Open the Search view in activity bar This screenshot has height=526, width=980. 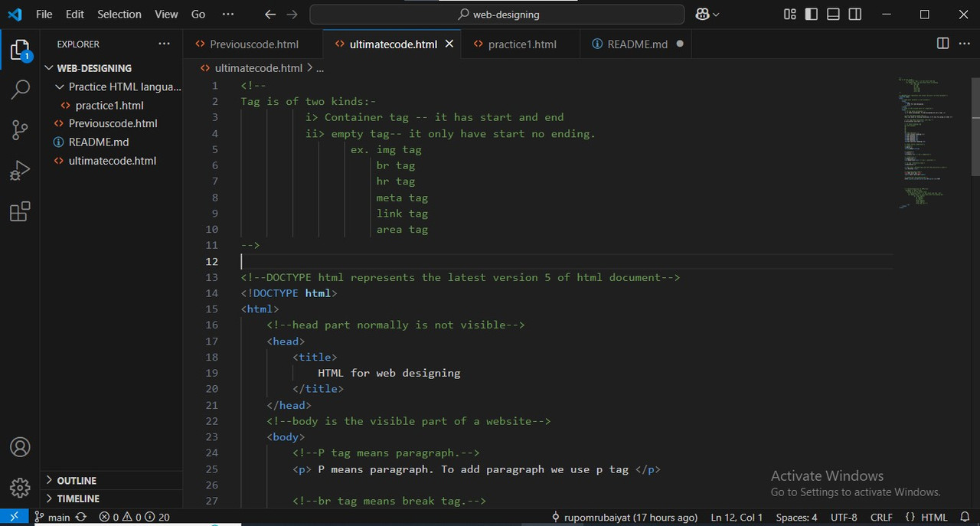(x=20, y=90)
